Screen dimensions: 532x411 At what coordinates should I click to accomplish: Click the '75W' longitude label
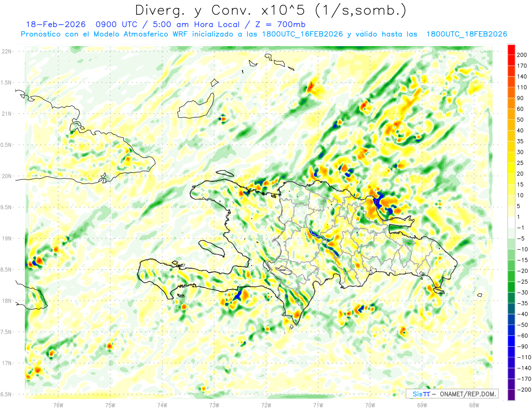(x=110, y=405)
